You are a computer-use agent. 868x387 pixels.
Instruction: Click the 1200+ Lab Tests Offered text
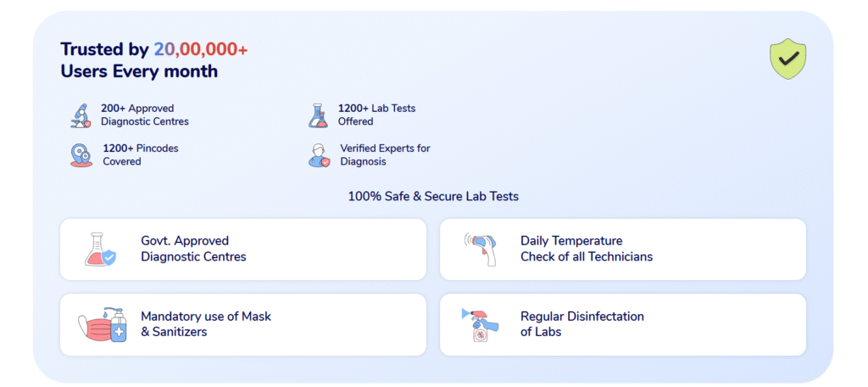[376, 115]
